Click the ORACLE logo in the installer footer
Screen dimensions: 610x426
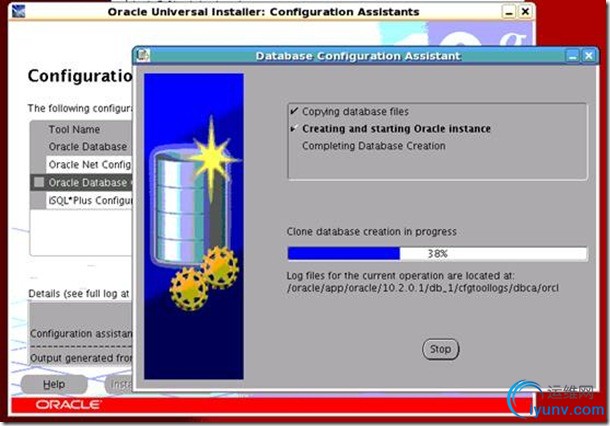68,405
